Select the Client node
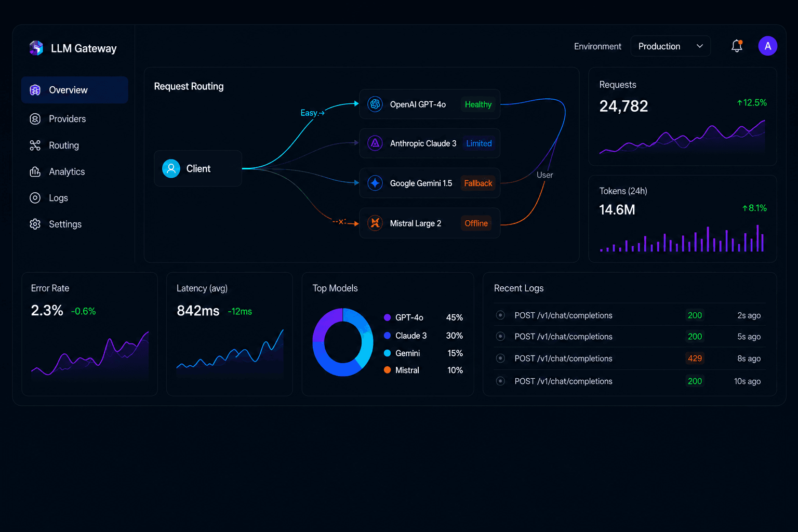This screenshot has height=532, width=798. click(198, 168)
